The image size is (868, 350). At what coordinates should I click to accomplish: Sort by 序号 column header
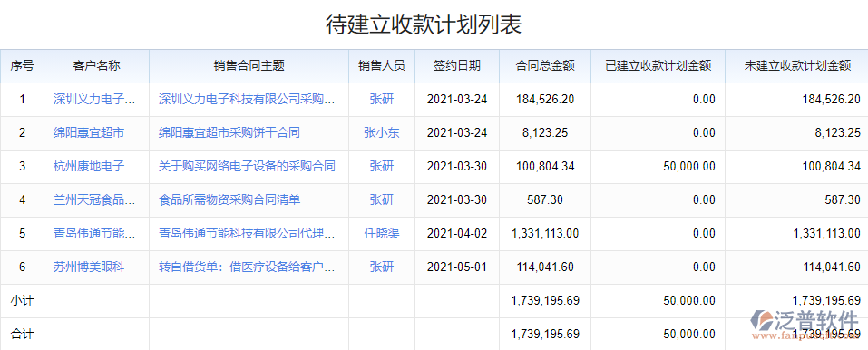click(22, 66)
